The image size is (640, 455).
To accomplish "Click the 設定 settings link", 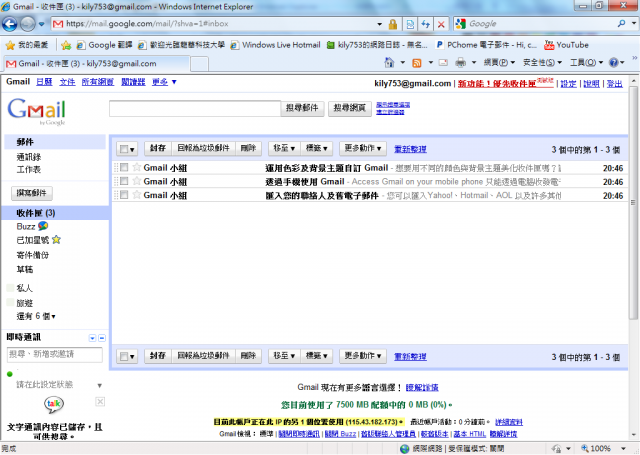I will (x=568, y=84).
